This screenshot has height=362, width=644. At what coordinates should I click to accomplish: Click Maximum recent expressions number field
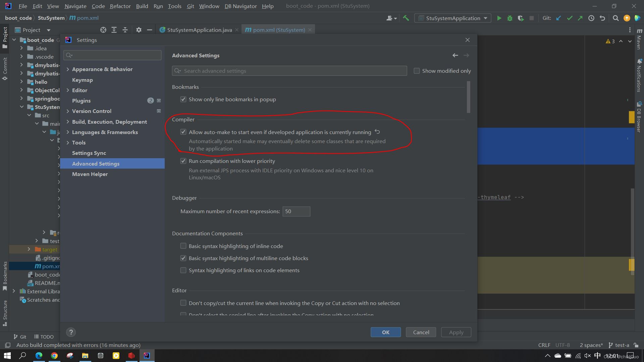point(296,212)
